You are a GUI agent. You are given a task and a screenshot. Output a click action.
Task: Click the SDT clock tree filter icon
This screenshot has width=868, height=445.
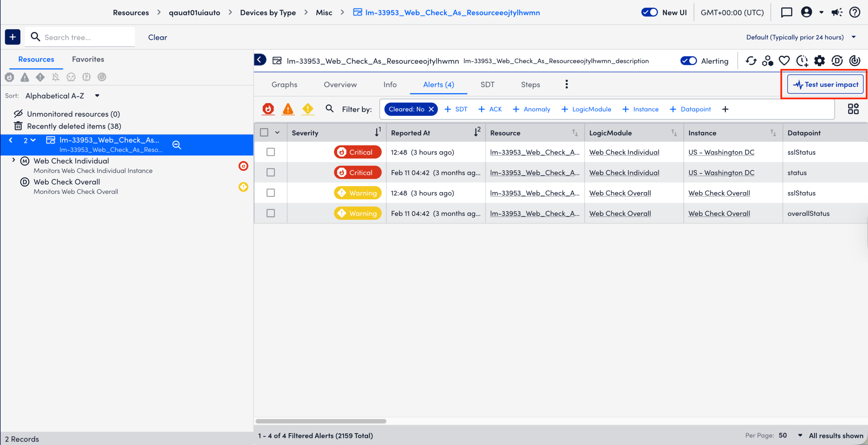tap(102, 77)
